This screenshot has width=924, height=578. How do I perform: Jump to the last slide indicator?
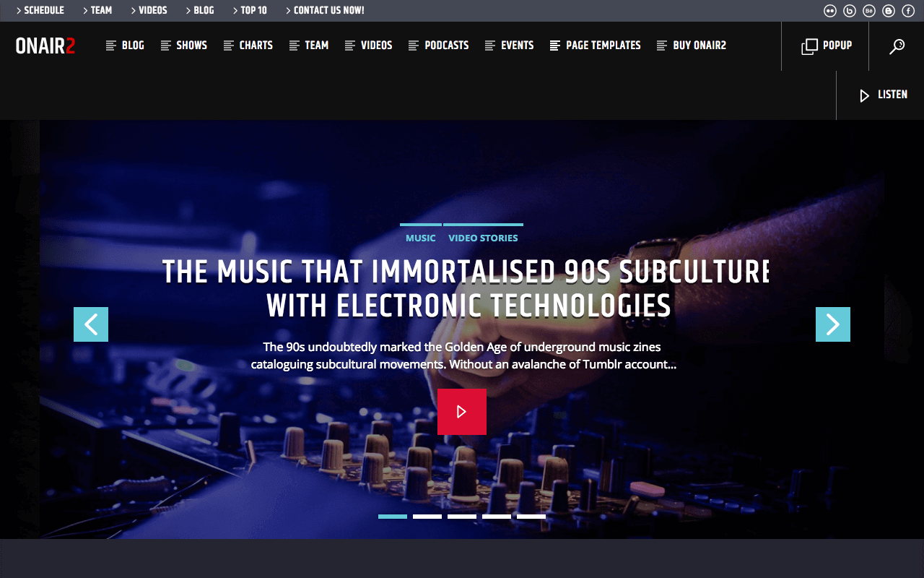pos(531,517)
